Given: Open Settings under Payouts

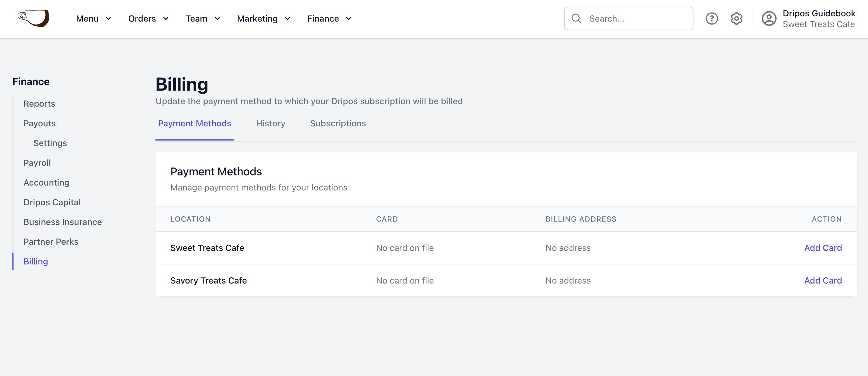Looking at the screenshot, I should 50,143.
